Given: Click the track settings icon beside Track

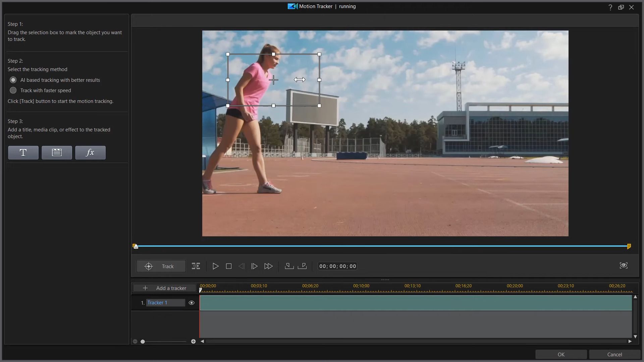Looking at the screenshot, I should [x=196, y=266].
